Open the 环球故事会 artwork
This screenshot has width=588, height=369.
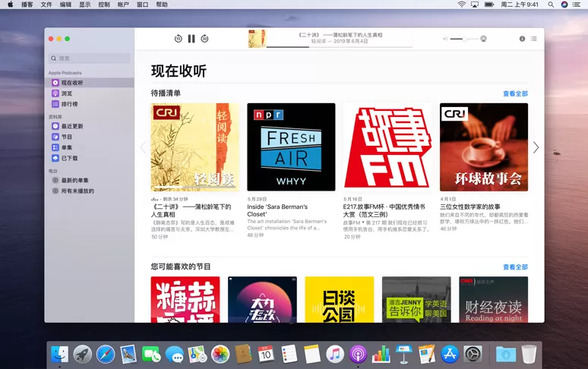(x=484, y=147)
